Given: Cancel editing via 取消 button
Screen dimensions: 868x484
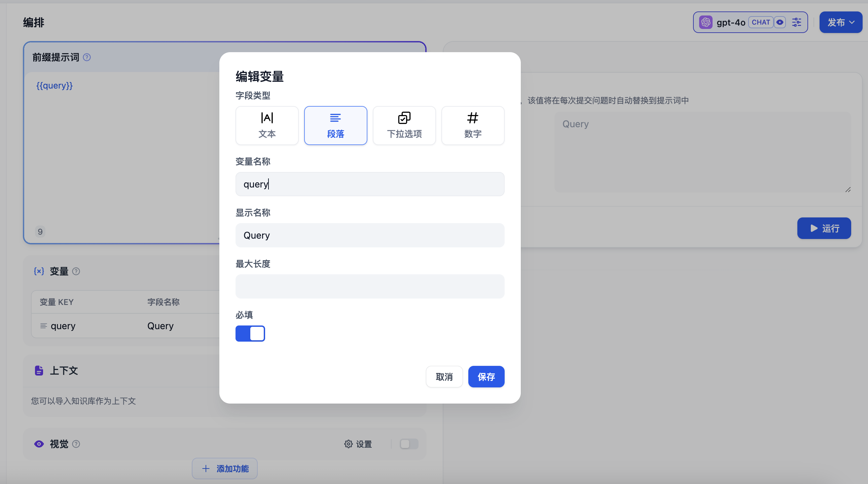Looking at the screenshot, I should click(x=444, y=377).
